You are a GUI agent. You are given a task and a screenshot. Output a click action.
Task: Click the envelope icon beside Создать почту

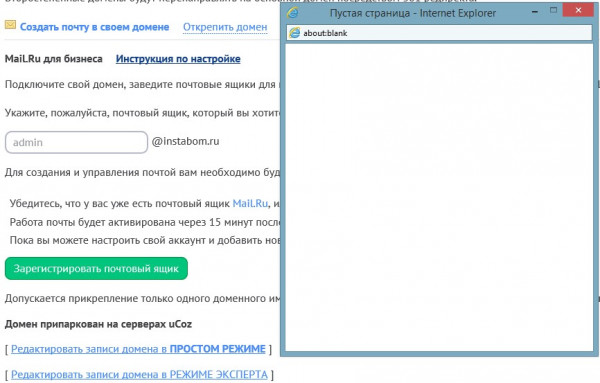coord(10,25)
